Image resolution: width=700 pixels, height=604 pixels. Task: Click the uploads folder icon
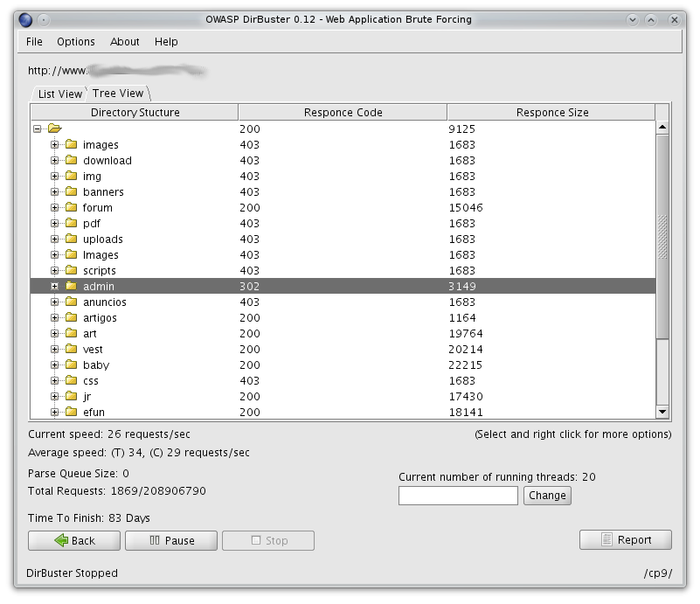71,240
